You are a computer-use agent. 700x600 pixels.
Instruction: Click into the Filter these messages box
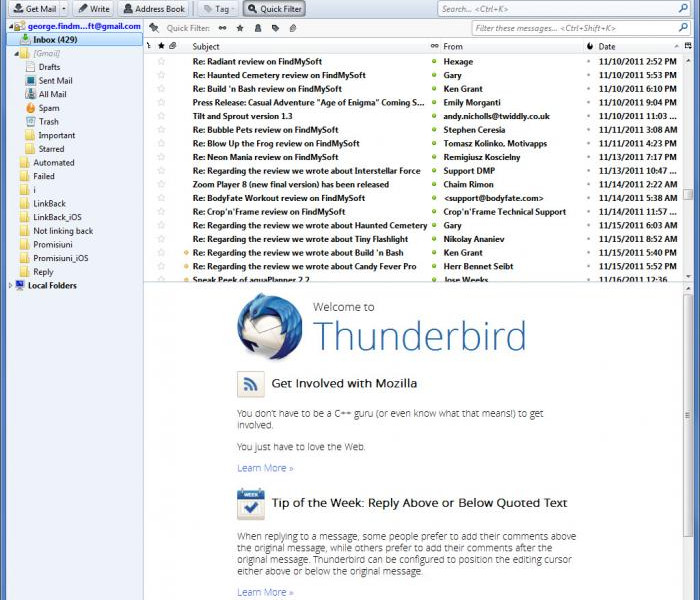581,28
